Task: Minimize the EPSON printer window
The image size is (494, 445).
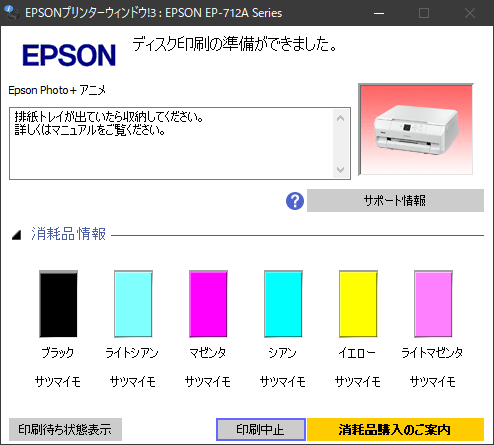Action: [x=379, y=13]
